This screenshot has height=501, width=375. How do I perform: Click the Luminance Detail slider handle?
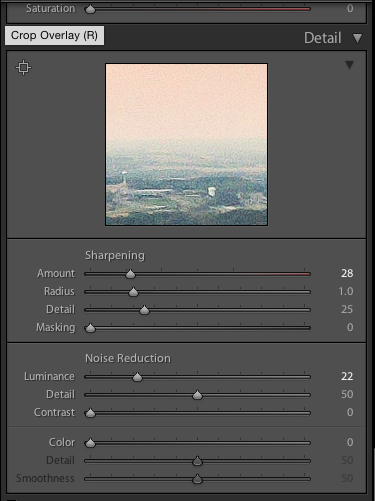pos(197,395)
